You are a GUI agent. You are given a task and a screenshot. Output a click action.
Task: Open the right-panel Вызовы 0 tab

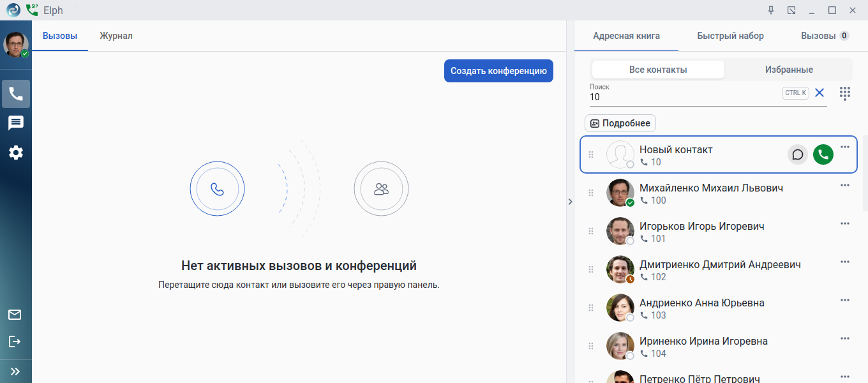[x=825, y=36]
